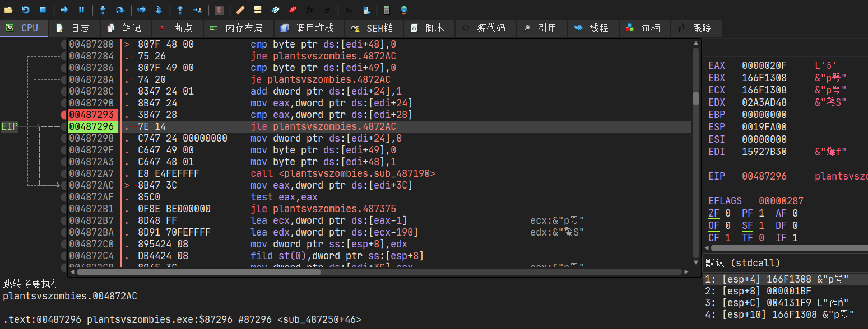Toggle the TF flag value
This screenshot has width=868, height=329.
click(761, 238)
